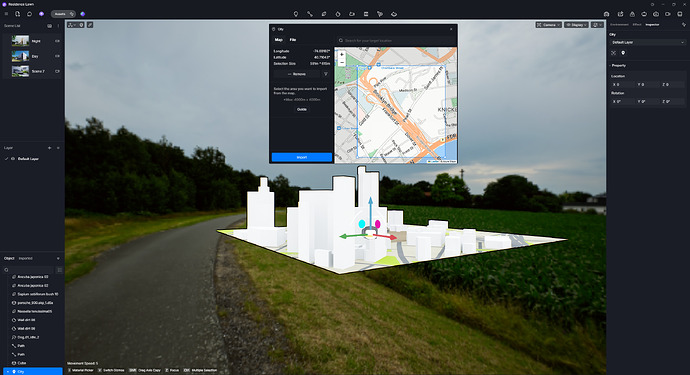Switch to the Environment tab
Viewport: 690px width, 375px height.
[x=619, y=25]
